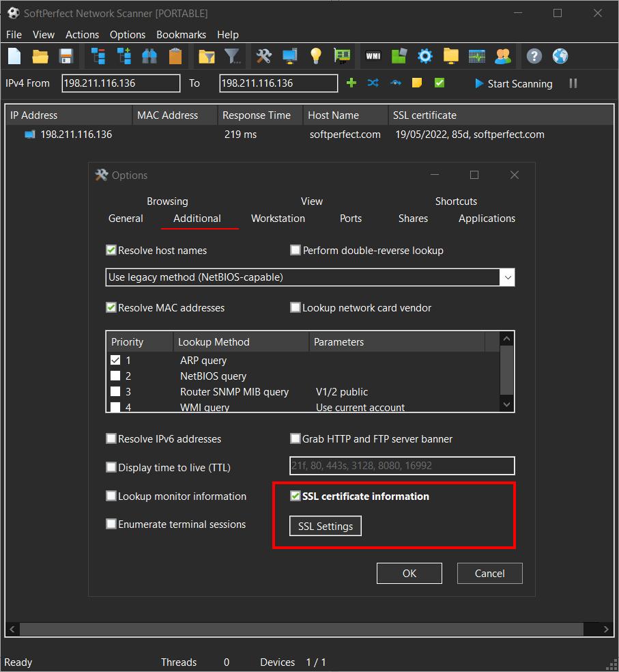Switch to the Shortcuts tab
This screenshot has width=619, height=672.
click(456, 201)
